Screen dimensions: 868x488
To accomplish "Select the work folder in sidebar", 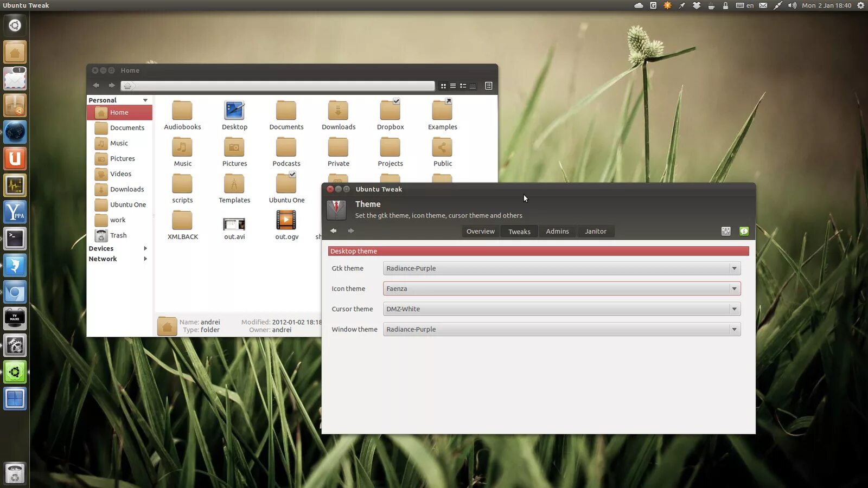I will pyautogui.click(x=119, y=220).
